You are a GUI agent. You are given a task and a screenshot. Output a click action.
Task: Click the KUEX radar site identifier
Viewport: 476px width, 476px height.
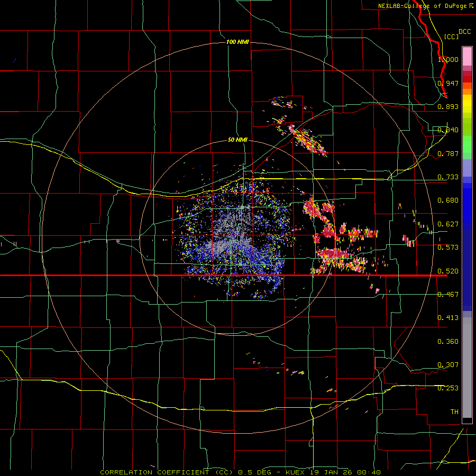[295, 472]
